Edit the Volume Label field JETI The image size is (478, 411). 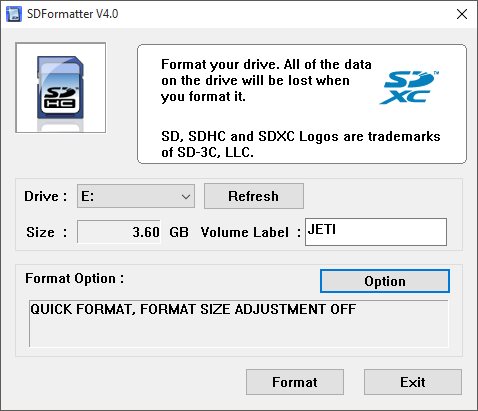376,232
